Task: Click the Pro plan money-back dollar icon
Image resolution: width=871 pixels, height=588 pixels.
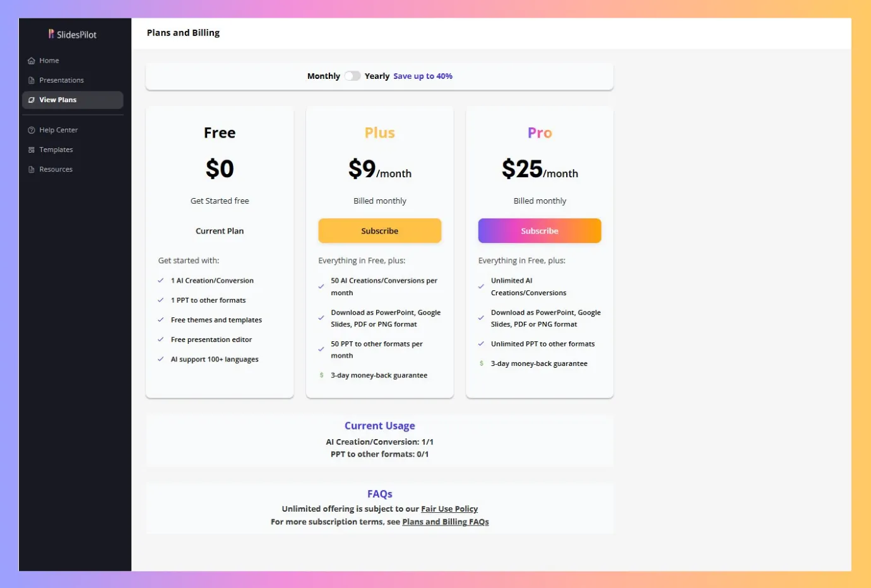Action: [x=482, y=363]
